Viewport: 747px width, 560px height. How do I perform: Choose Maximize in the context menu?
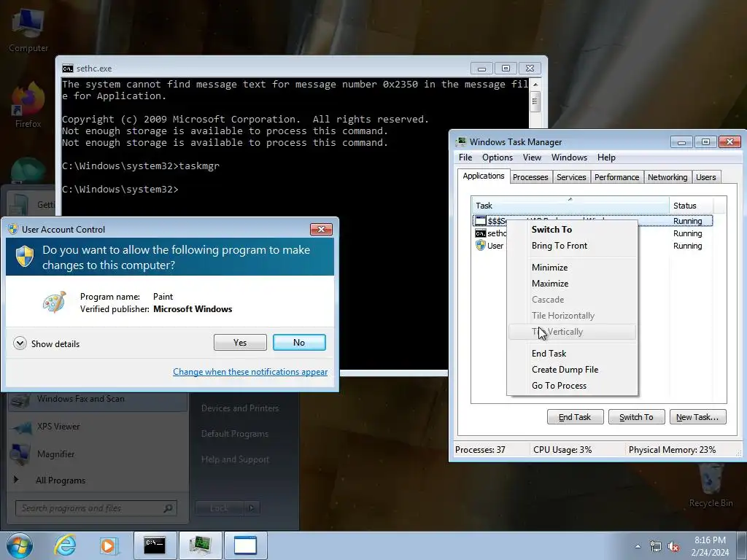click(573, 284)
